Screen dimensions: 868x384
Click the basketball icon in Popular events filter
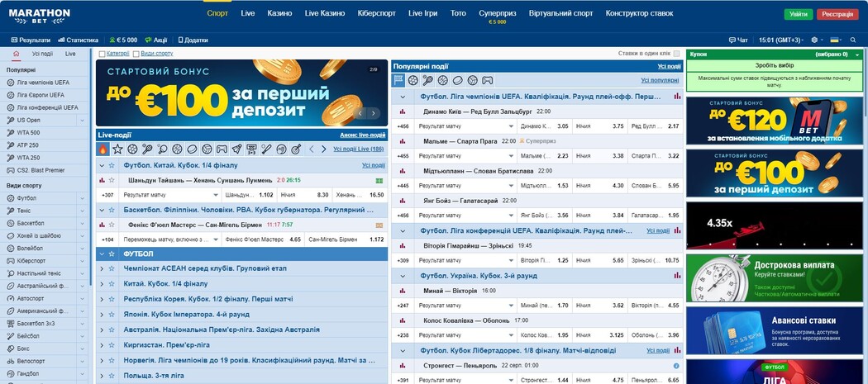coord(443,81)
